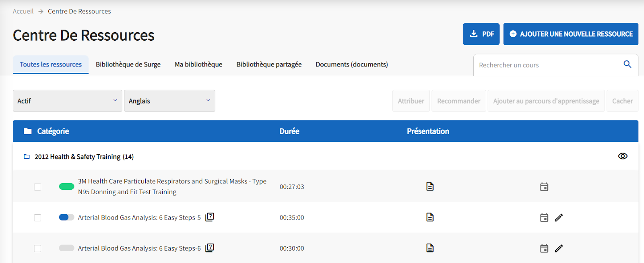Image resolution: width=644 pixels, height=263 pixels.
Task: Open presentation document for Arterial Blood Gas Steps-5
Action: coord(430,217)
